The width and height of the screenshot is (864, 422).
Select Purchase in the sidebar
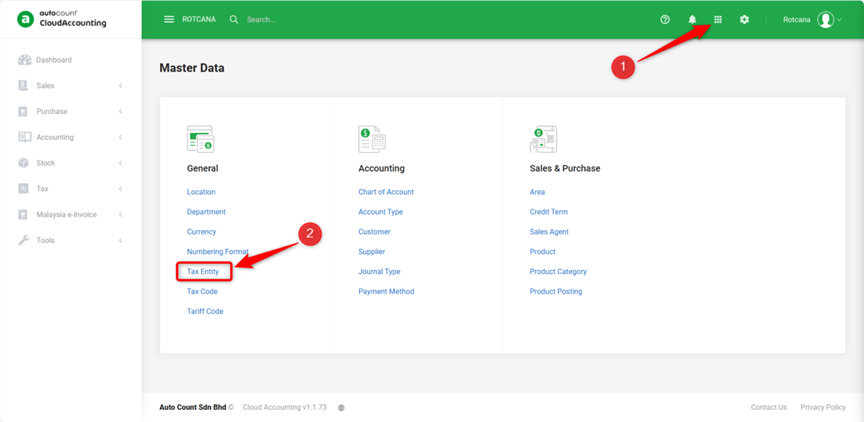pyautogui.click(x=52, y=111)
